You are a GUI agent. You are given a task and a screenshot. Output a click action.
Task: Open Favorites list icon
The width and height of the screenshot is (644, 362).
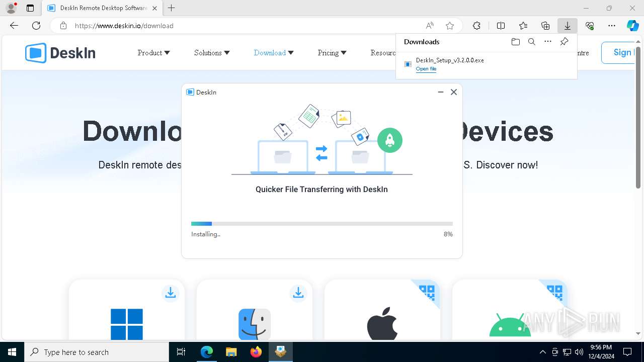(523, 26)
